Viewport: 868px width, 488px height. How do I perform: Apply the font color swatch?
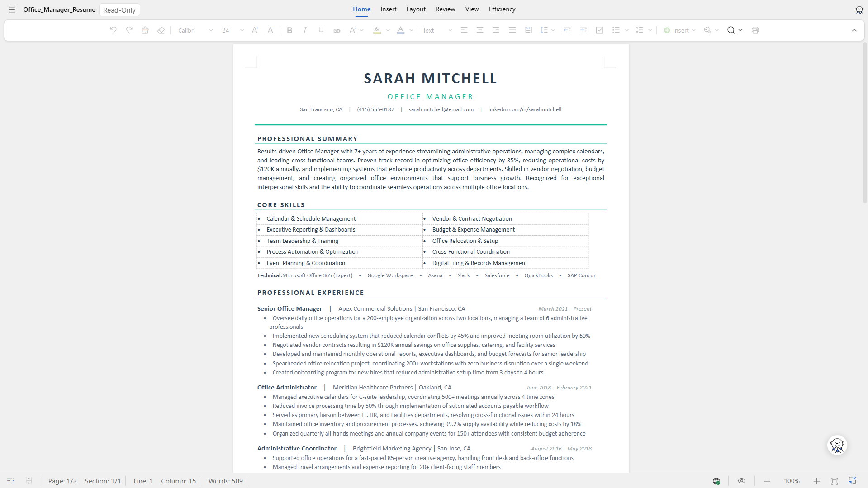pos(401,30)
